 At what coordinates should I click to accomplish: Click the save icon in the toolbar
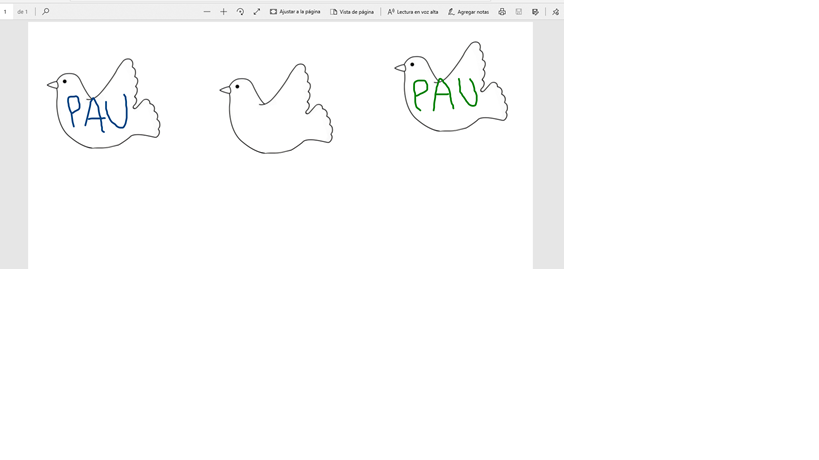(x=519, y=12)
